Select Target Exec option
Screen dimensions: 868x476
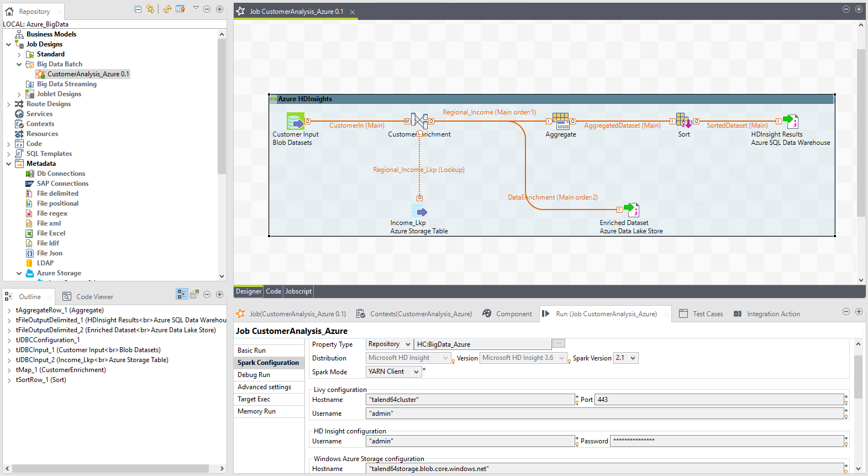(x=269, y=399)
